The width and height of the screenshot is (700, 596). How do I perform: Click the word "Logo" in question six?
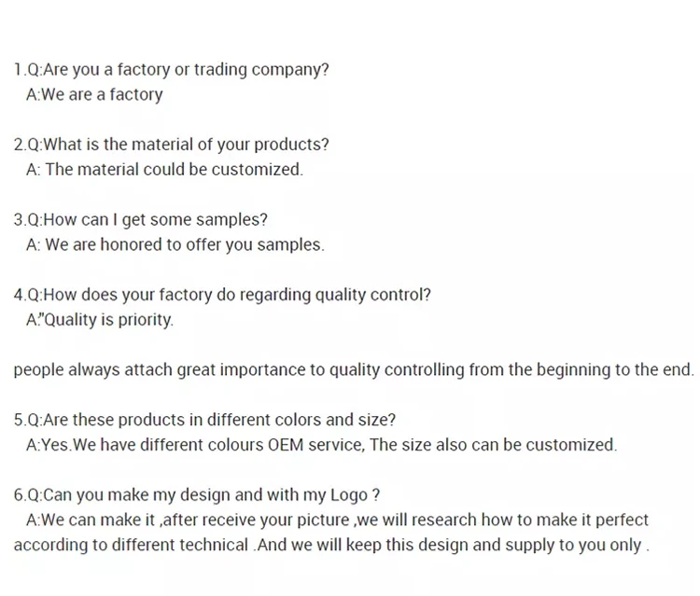(x=350, y=494)
